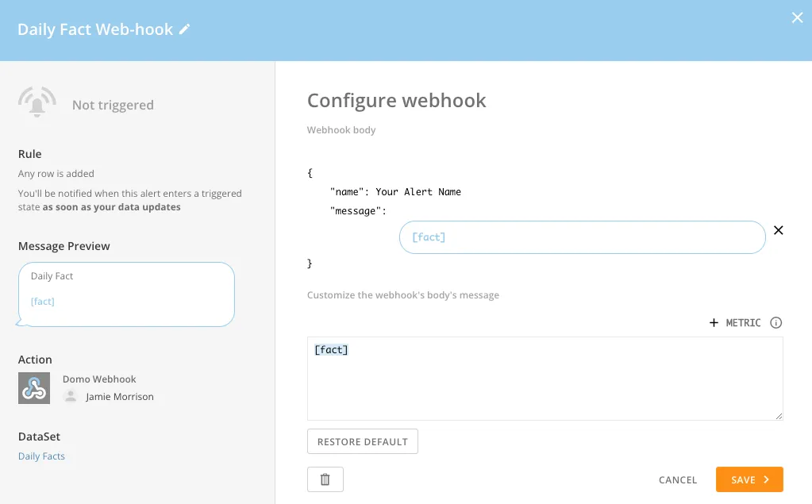The height and width of the screenshot is (504, 812).
Task: Close the Daily Fact Web-hook dialog
Action: pyautogui.click(x=797, y=17)
